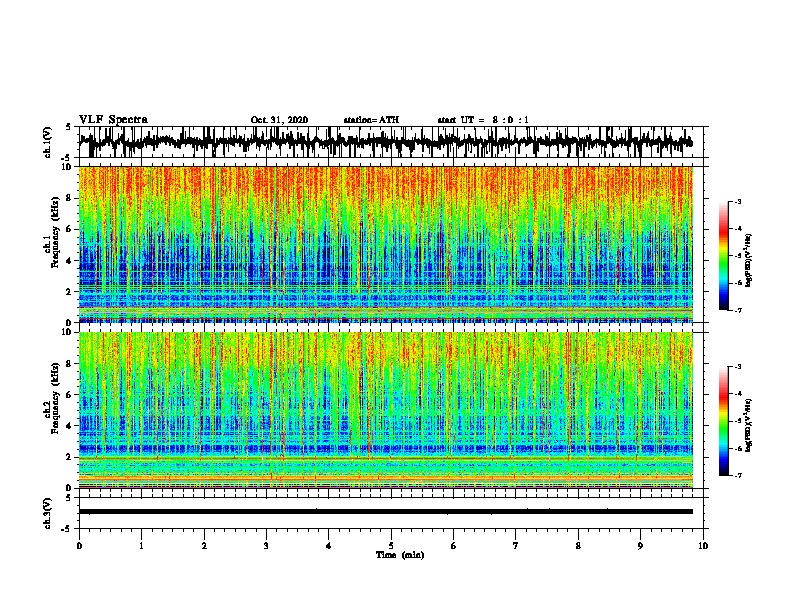The height and width of the screenshot is (612, 792).
Task: Click time axis tick label "1"
Action: [141, 546]
